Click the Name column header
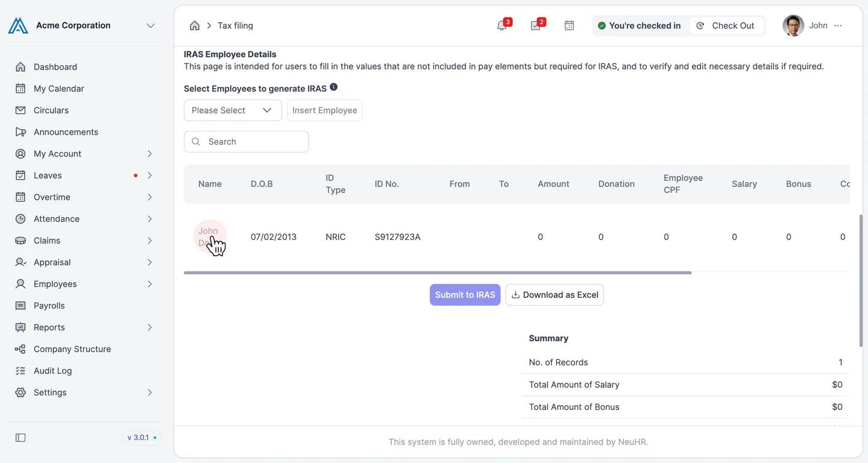868x463 pixels. [210, 184]
